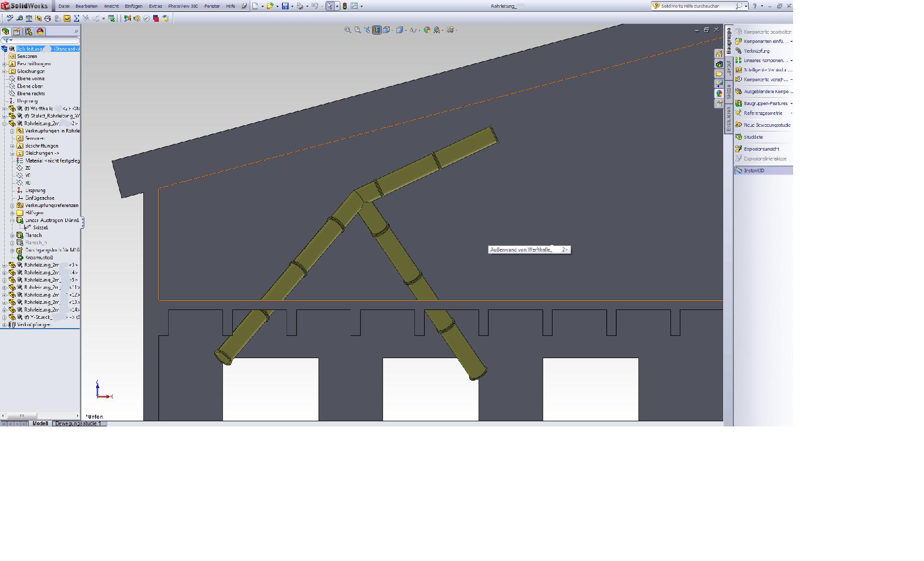
Task: Open the ConfigurationManager tab icon
Action: click(x=28, y=32)
